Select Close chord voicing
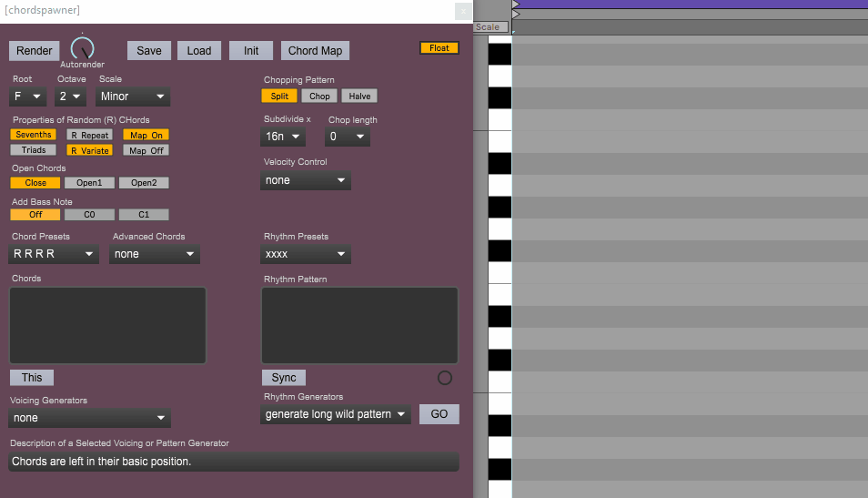 tap(35, 183)
